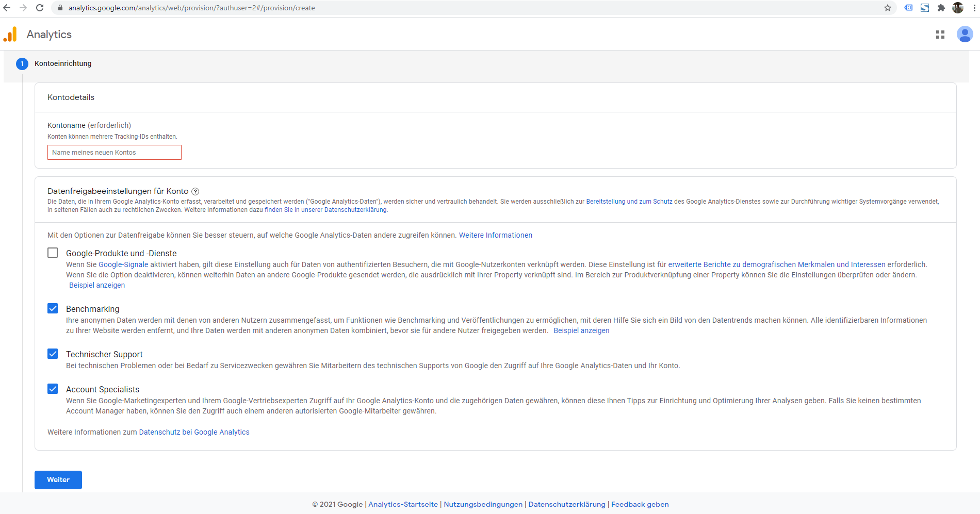Viewport: 980px width, 514px height.
Task: Open the Chrome extensions puzzle icon
Action: [x=941, y=8]
